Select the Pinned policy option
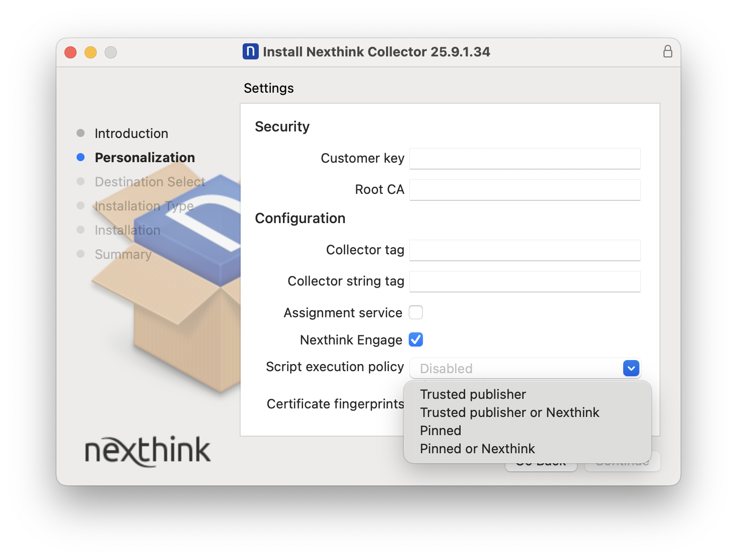Viewport: 737px width, 560px height. 440,431
